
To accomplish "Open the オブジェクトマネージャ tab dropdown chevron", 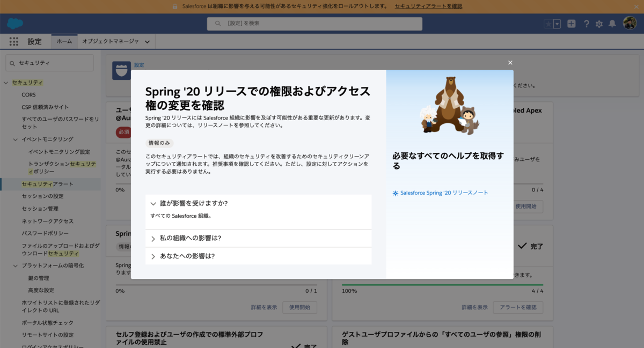I will coord(147,41).
